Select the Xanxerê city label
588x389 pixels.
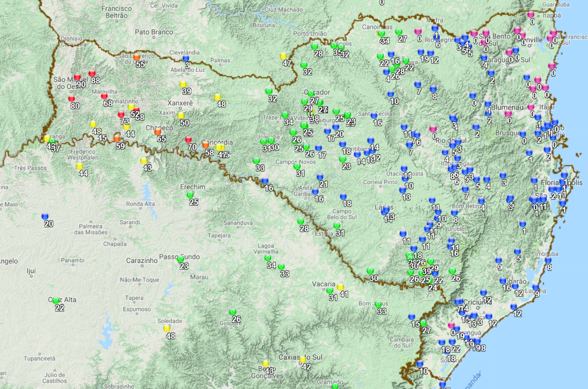tap(180, 103)
